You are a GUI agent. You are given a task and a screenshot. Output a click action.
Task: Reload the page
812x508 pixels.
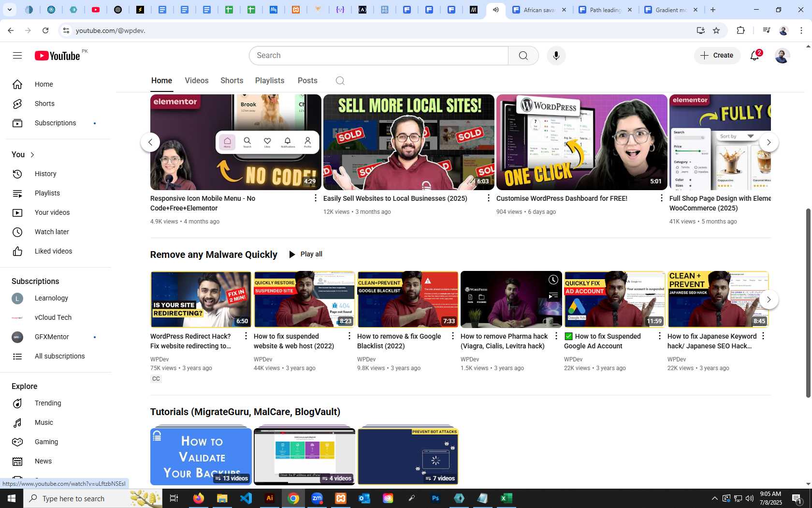click(45, 30)
